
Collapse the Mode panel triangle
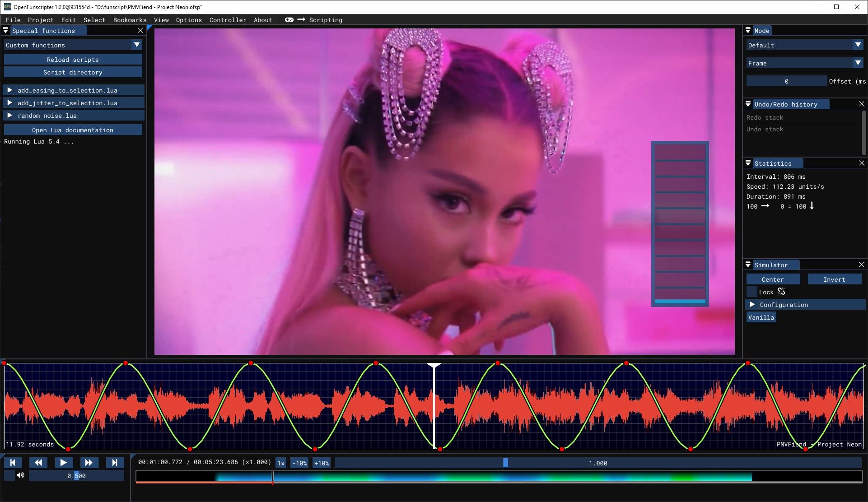[748, 30]
